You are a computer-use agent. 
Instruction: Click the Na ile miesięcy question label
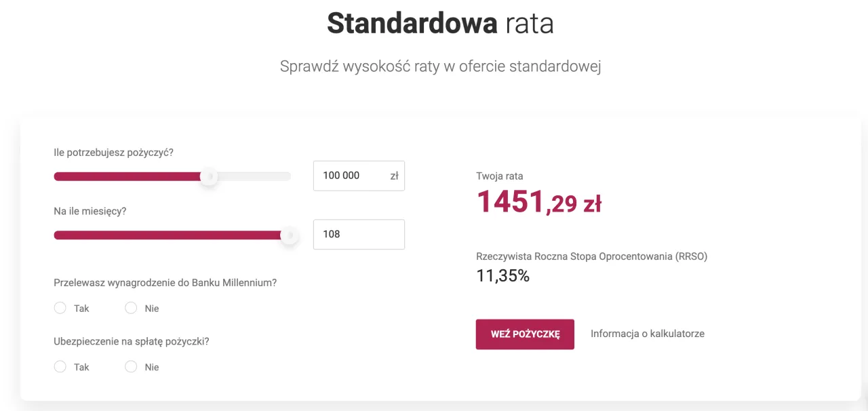pos(88,211)
